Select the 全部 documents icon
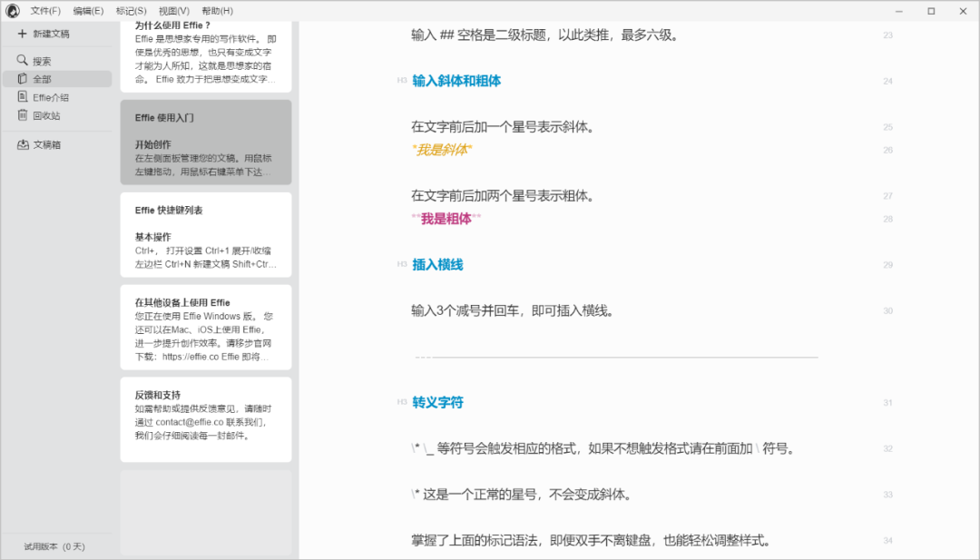 [22, 79]
